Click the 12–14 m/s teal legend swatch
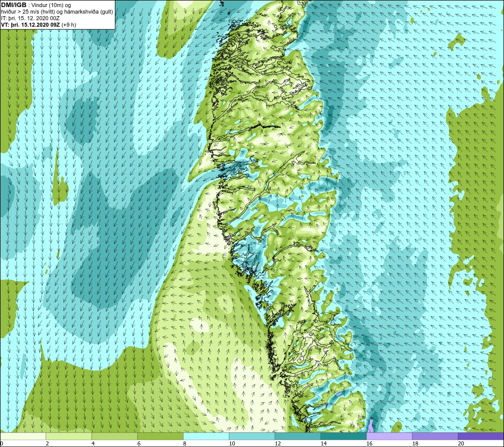The image size is (504, 447). click(x=298, y=436)
